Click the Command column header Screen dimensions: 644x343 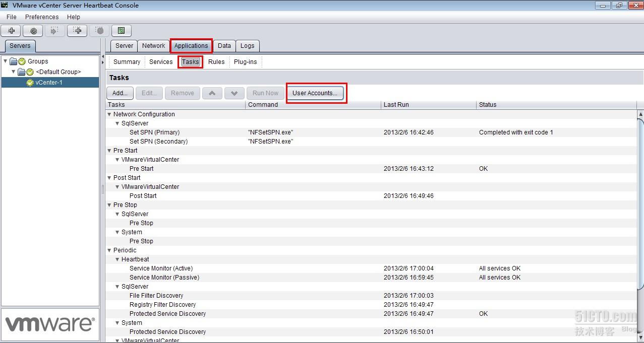[x=314, y=105]
